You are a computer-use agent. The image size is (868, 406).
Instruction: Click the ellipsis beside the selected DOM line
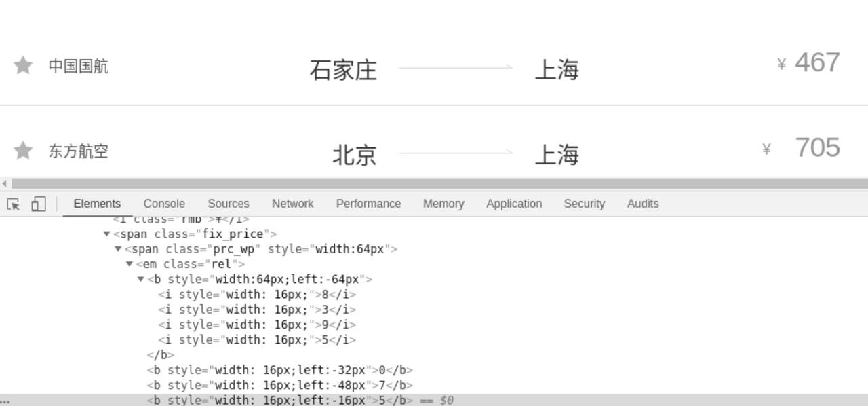click(x=5, y=401)
